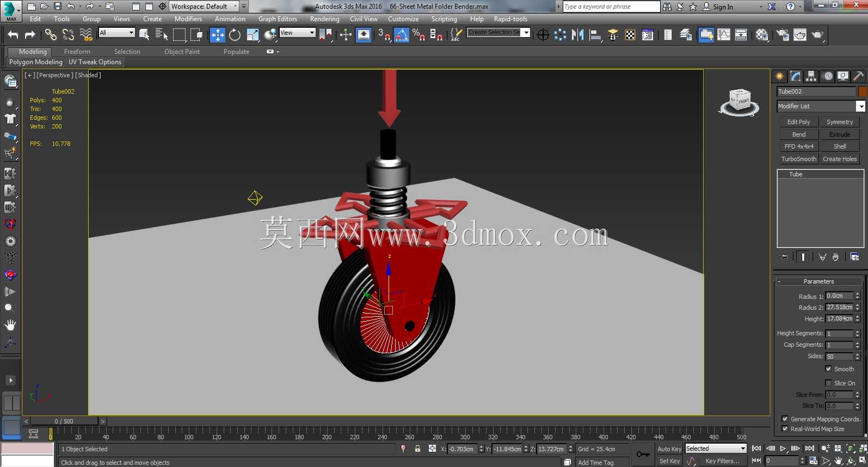Toggle the Angle Snap icon
Screen dimensions: 868x467
pyautogui.click(x=402, y=35)
